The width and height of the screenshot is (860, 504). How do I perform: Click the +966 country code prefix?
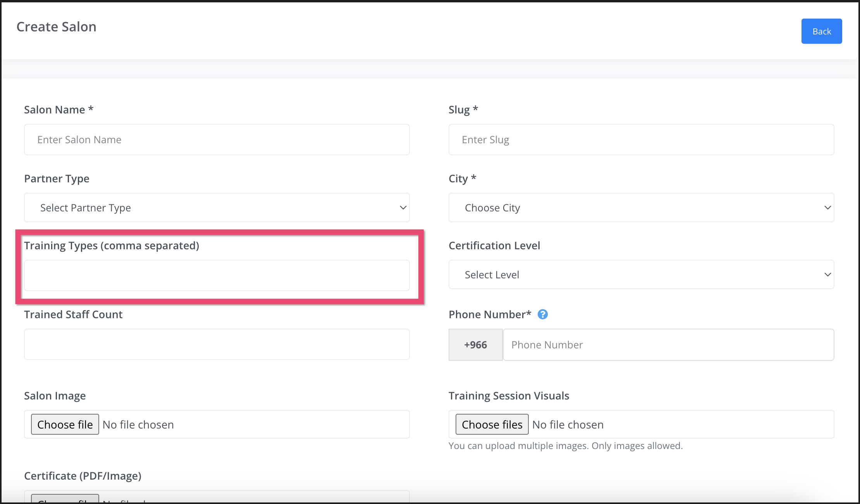coord(475,345)
